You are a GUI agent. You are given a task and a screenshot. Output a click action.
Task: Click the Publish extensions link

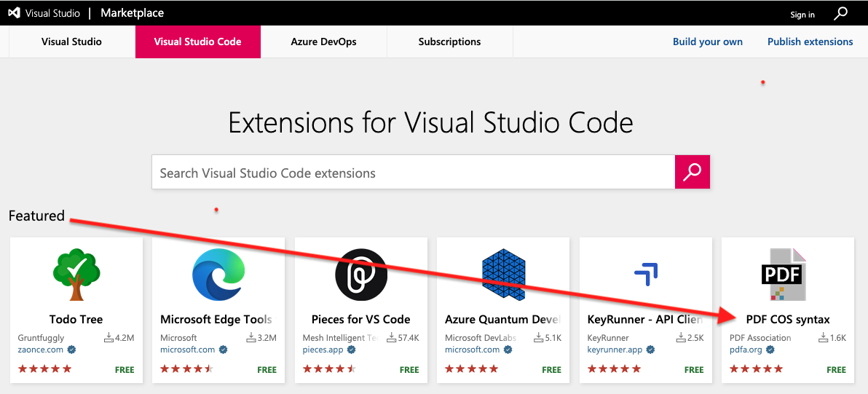(810, 42)
